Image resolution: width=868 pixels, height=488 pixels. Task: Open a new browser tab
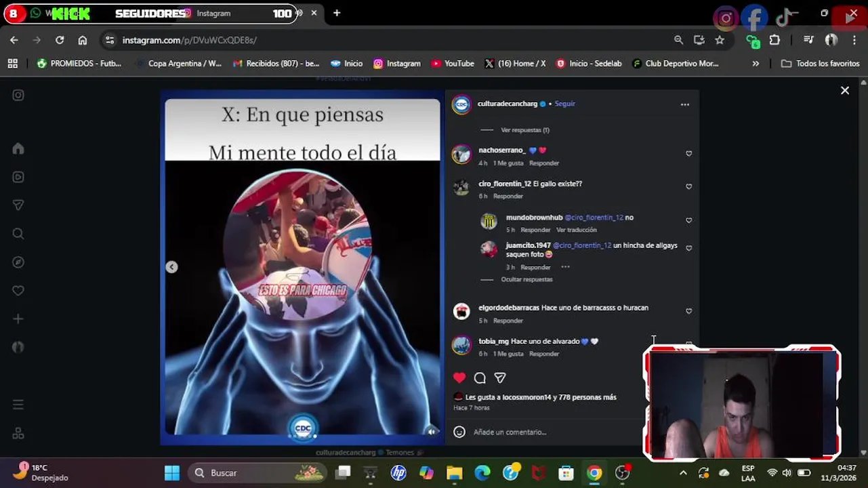337,13
